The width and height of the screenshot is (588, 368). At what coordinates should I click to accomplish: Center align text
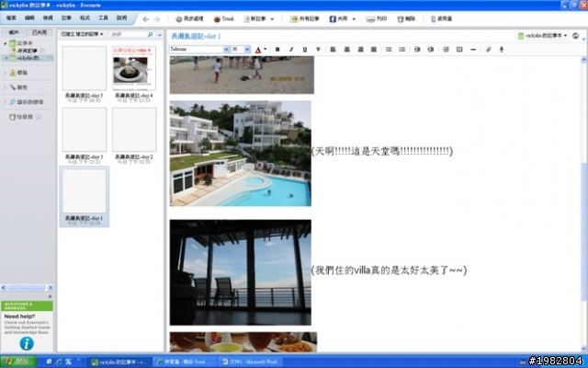(347, 50)
